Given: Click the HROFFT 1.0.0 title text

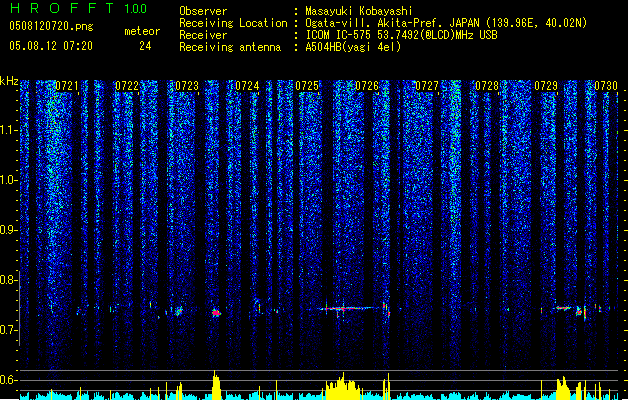Looking at the screenshot, I should [79, 8].
